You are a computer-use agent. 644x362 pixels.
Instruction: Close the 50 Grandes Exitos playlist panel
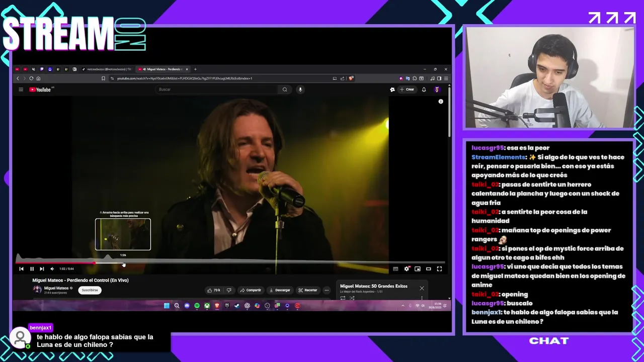(x=422, y=288)
